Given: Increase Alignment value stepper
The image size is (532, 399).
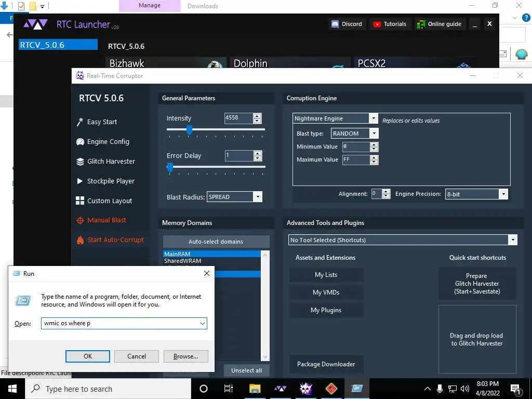Looking at the screenshot, I should coord(386,192).
